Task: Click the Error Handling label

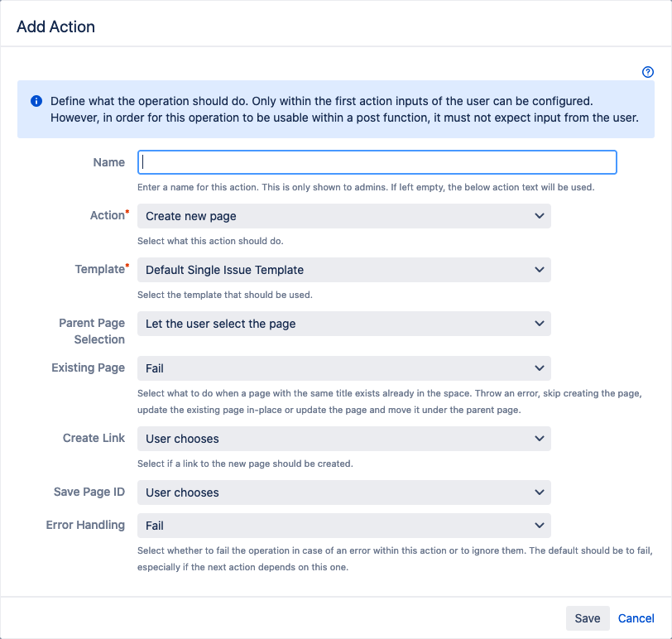Action: tap(85, 525)
